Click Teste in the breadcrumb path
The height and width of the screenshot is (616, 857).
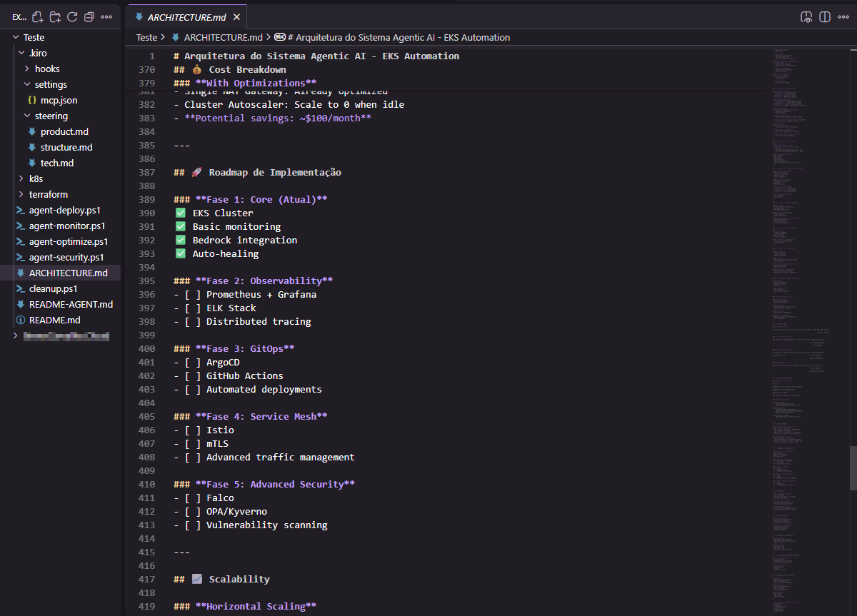tap(146, 37)
